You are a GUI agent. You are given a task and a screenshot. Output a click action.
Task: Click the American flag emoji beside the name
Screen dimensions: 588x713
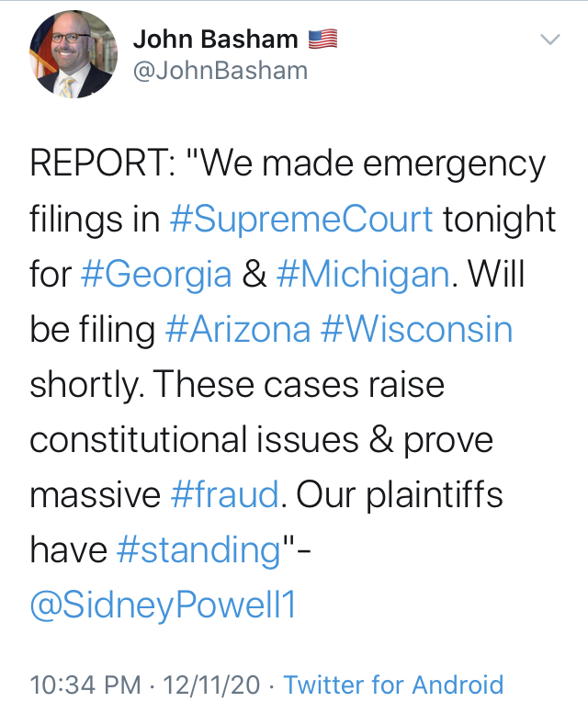point(322,40)
